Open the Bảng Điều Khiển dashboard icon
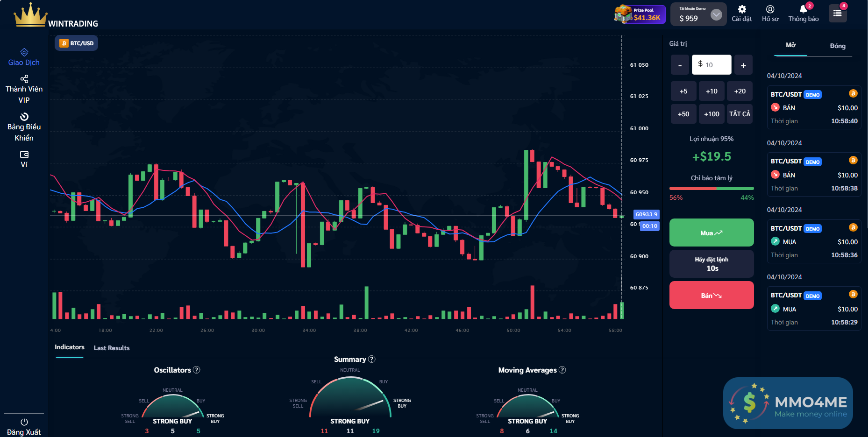 click(x=24, y=117)
